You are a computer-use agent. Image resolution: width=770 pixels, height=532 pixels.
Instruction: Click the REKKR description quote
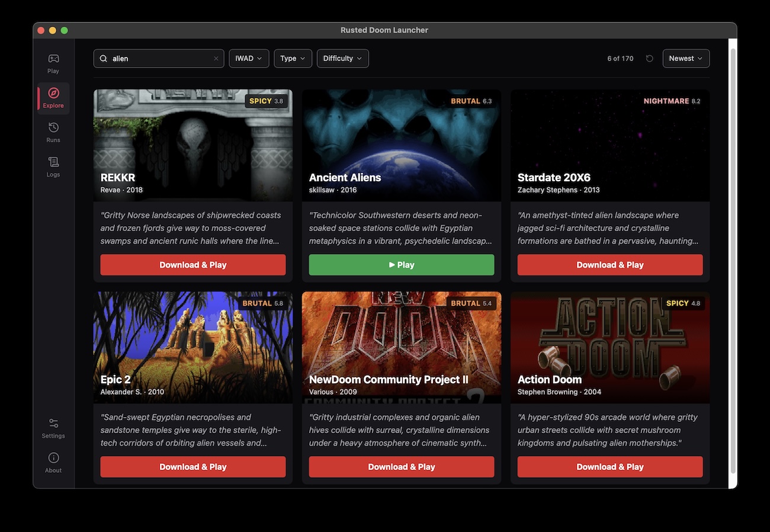pos(191,228)
